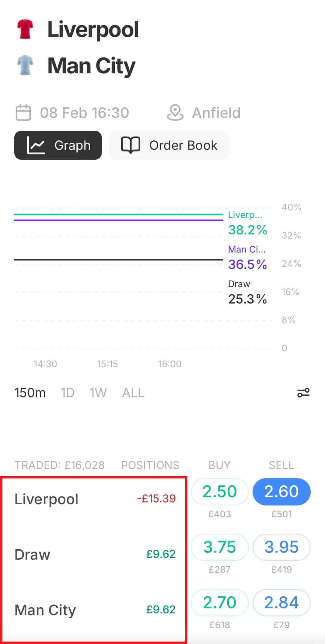
Task: Click the red Liverpool shirt icon
Action: 25,29
